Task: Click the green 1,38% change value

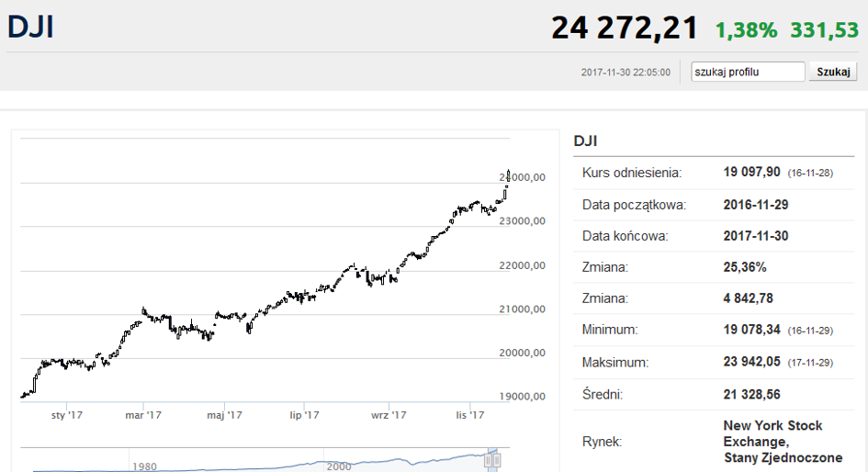Action: coord(746,30)
